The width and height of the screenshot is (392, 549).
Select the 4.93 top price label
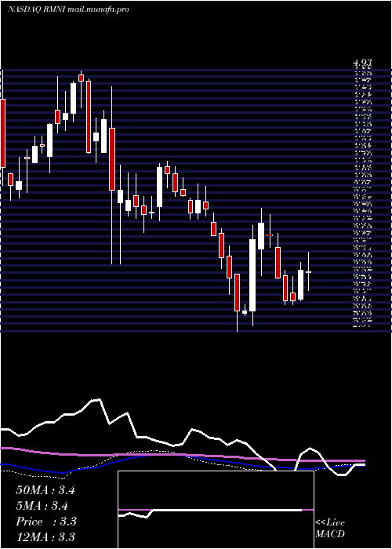pos(362,64)
